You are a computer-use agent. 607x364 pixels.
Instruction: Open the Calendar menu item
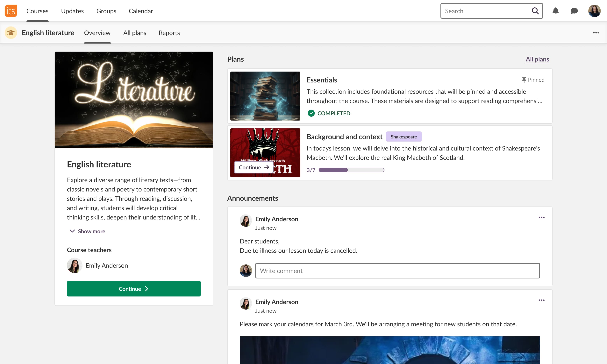(141, 11)
